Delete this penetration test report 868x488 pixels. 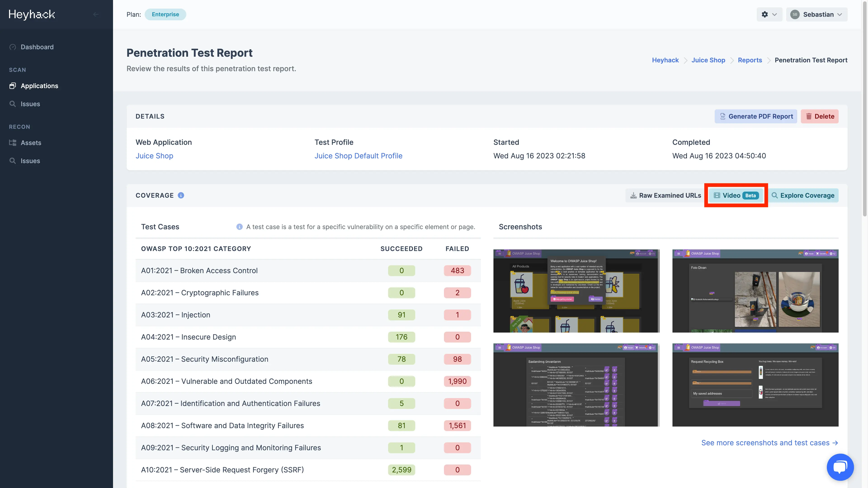tap(819, 116)
